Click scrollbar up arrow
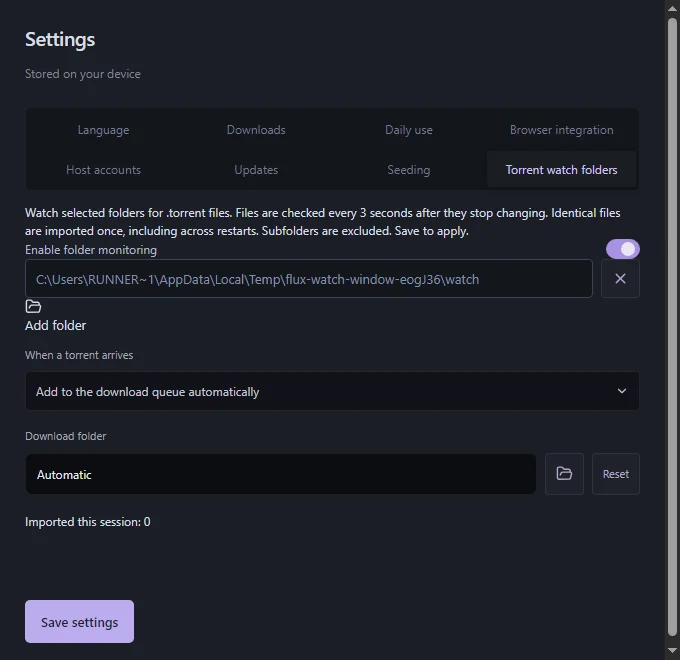Screen dimensions: 680x660 [673, 9]
